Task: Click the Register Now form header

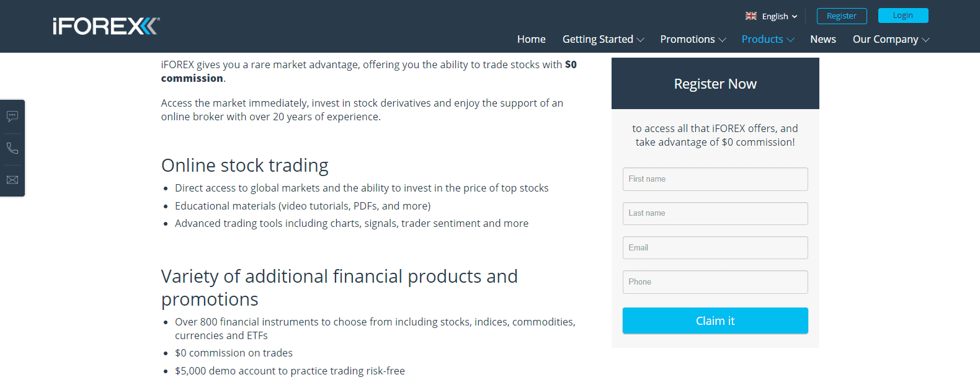Action: tap(715, 84)
